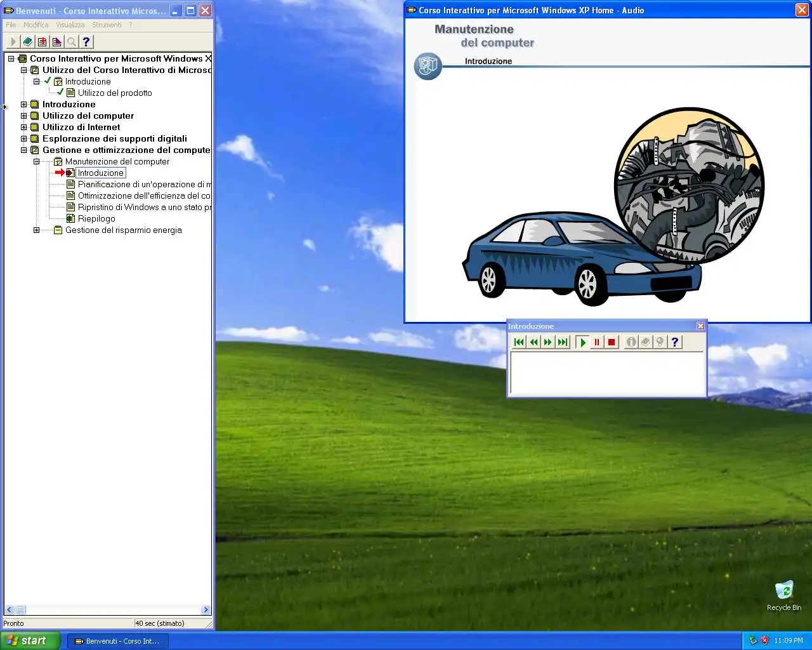Viewport: 812px width, 650px height.
Task: Click the Recycle Bin desktop icon
Action: point(784,596)
